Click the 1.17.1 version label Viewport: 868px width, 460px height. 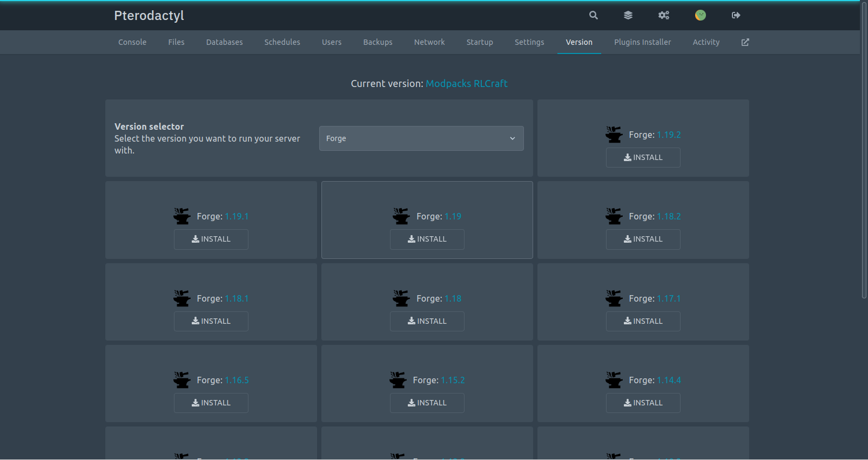click(x=669, y=298)
